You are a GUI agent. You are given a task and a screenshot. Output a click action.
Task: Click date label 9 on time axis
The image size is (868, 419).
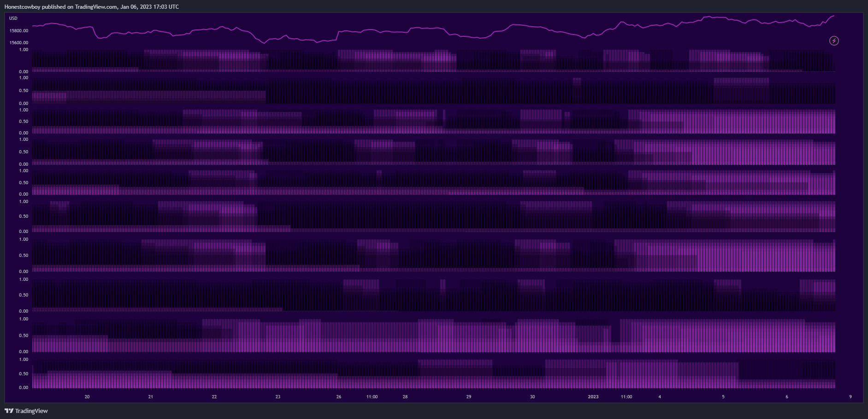click(x=850, y=396)
